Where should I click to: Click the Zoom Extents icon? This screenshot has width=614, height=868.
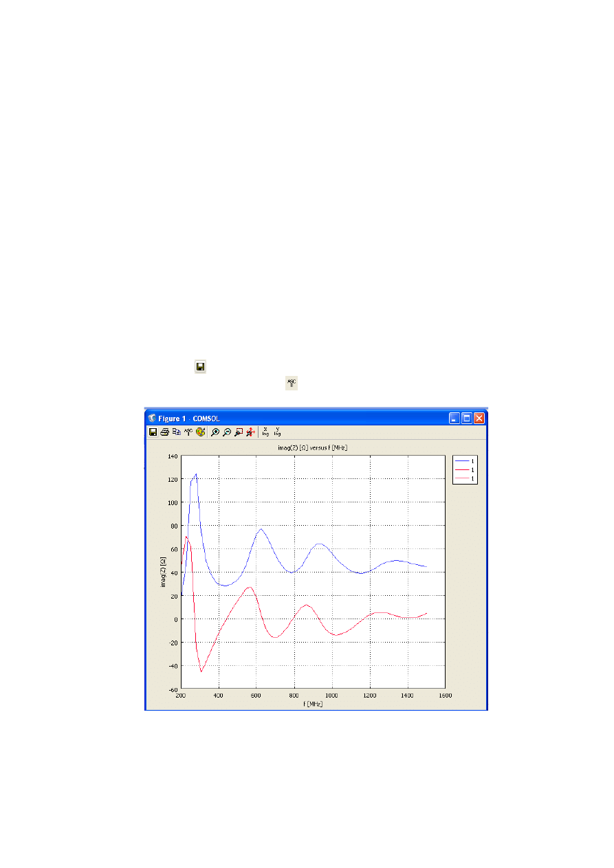[x=250, y=432]
